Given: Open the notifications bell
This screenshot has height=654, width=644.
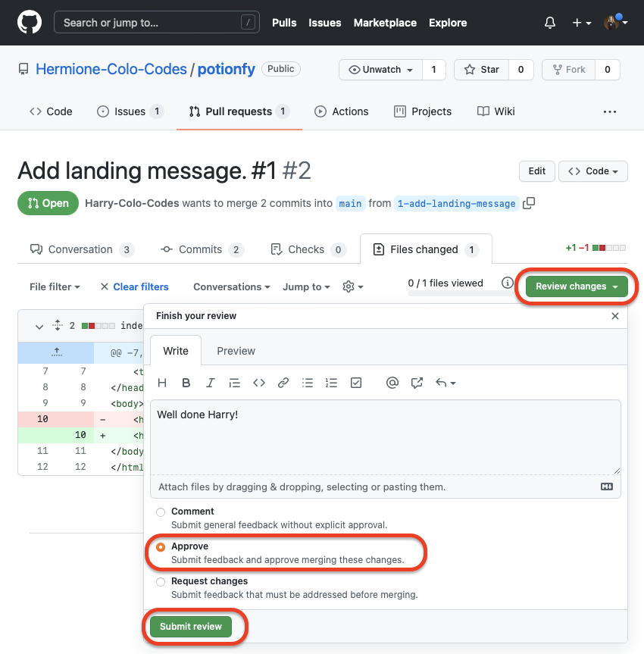Looking at the screenshot, I should tap(550, 23).
